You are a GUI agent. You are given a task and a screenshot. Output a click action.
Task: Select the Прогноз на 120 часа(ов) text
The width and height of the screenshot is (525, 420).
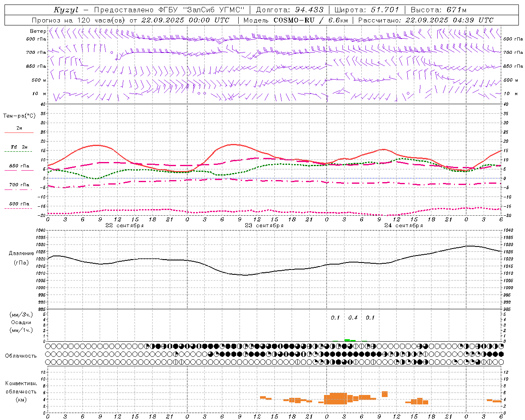tap(79, 20)
